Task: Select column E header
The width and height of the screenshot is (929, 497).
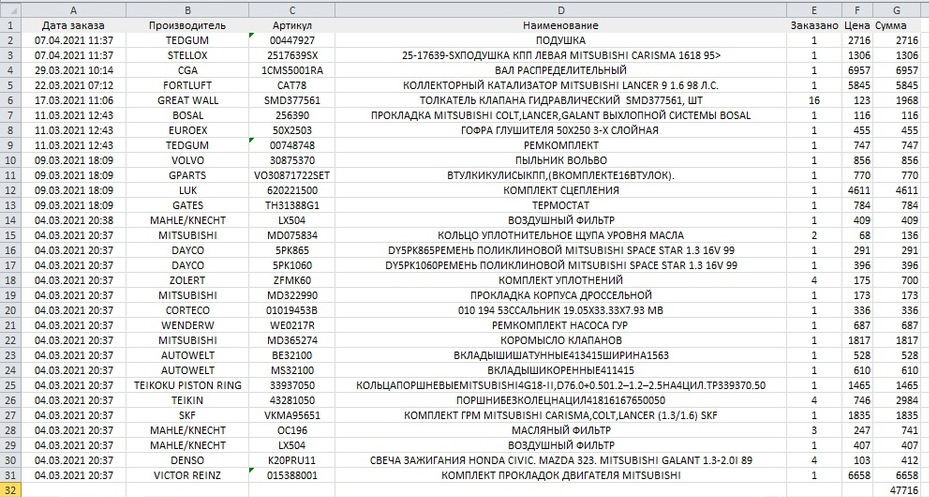Action: [814, 10]
